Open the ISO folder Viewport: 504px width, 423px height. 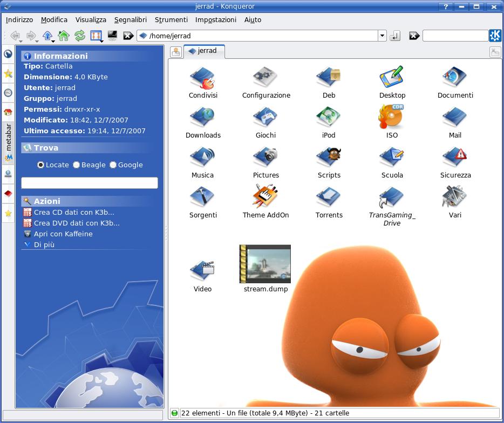tap(392, 122)
